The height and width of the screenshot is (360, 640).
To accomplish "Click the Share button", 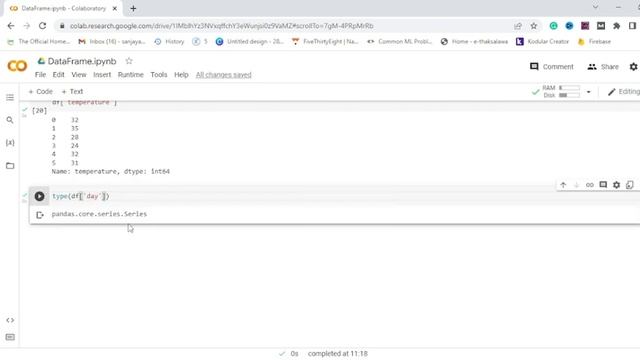I will (x=603, y=67).
